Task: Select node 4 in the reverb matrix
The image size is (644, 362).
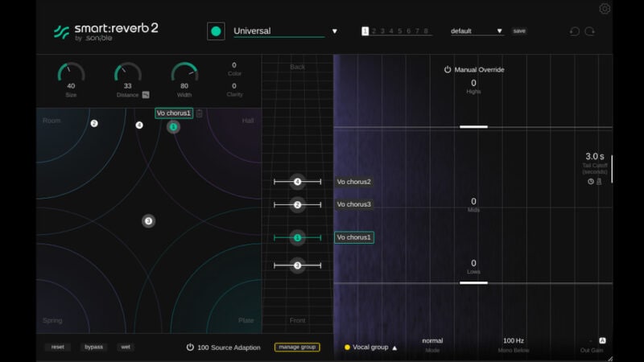Action: [139, 125]
